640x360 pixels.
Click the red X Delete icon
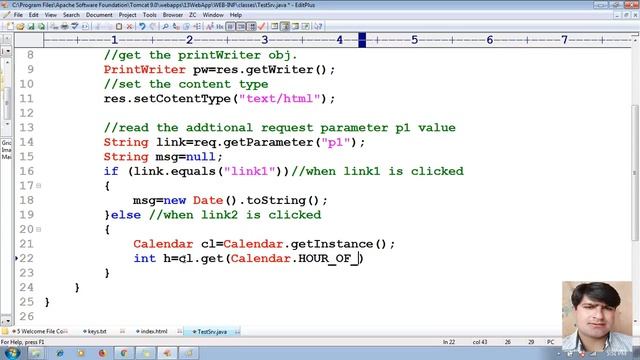click(130, 27)
